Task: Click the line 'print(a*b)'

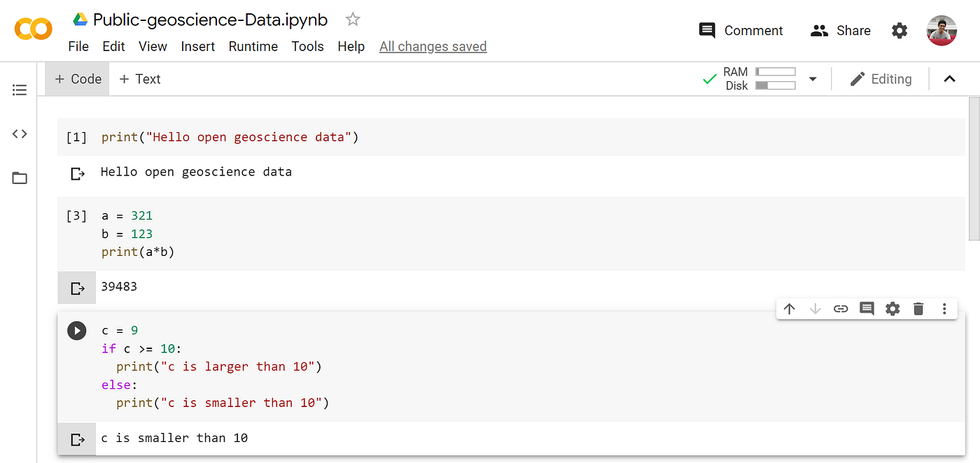Action: coord(138,252)
